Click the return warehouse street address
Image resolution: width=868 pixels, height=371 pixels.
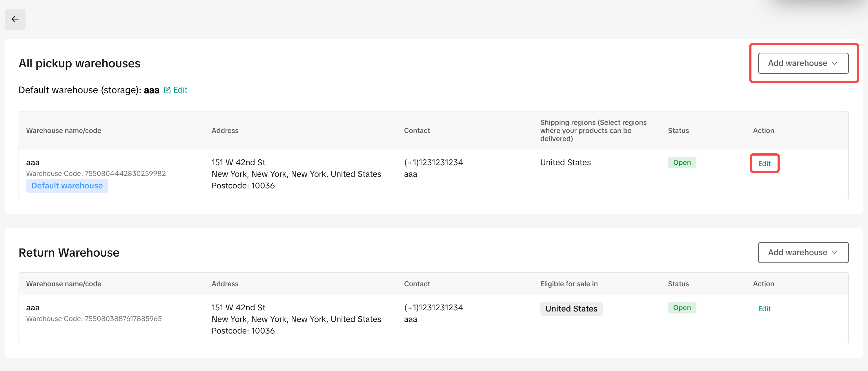238,308
